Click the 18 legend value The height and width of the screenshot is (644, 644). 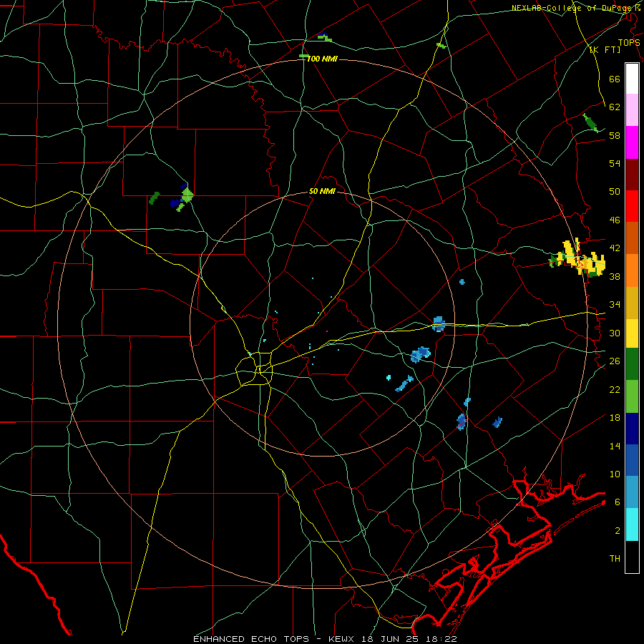615,418
